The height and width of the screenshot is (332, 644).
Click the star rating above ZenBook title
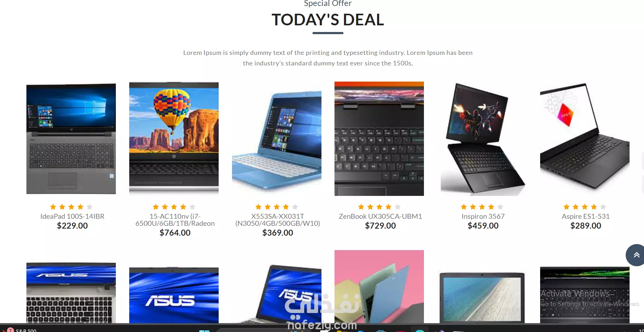[x=379, y=207]
